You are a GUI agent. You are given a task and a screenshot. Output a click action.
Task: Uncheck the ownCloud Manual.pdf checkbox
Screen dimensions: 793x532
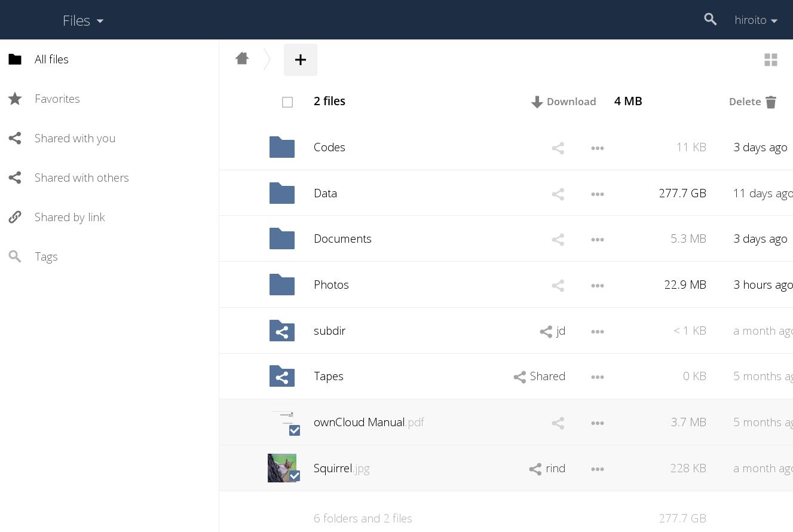295,430
